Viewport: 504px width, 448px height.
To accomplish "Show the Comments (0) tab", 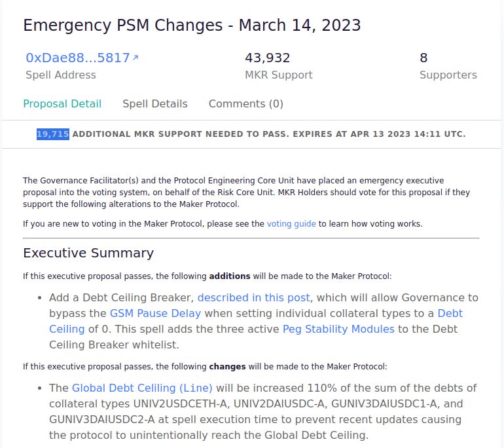I will [x=246, y=104].
